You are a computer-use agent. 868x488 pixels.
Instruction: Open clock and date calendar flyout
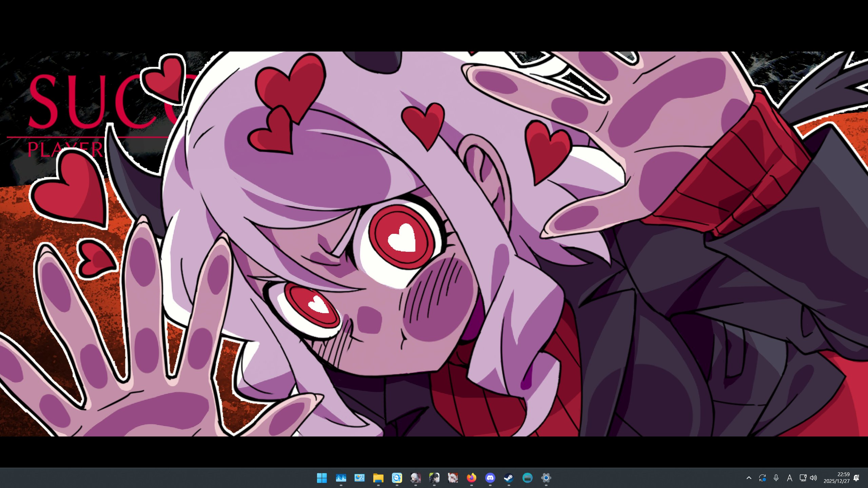(836, 478)
